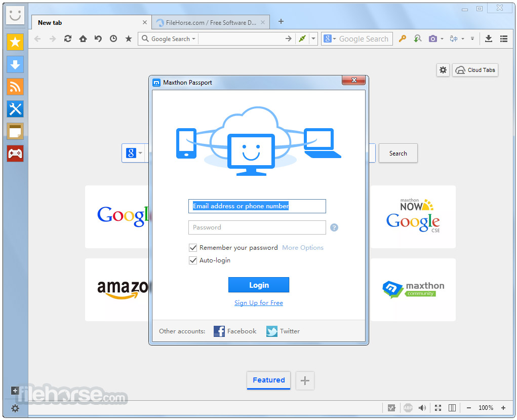Take a snapshot with camera icon
The image size is (517, 420).
[433, 39]
